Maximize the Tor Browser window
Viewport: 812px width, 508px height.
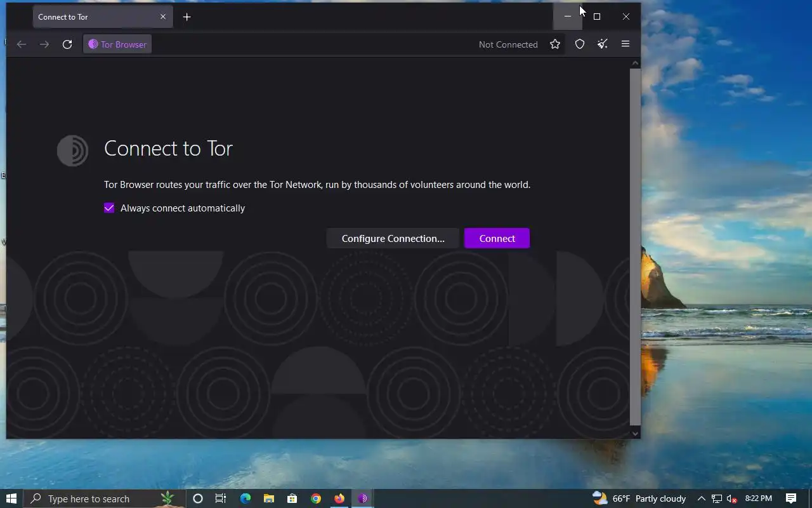pos(597,17)
